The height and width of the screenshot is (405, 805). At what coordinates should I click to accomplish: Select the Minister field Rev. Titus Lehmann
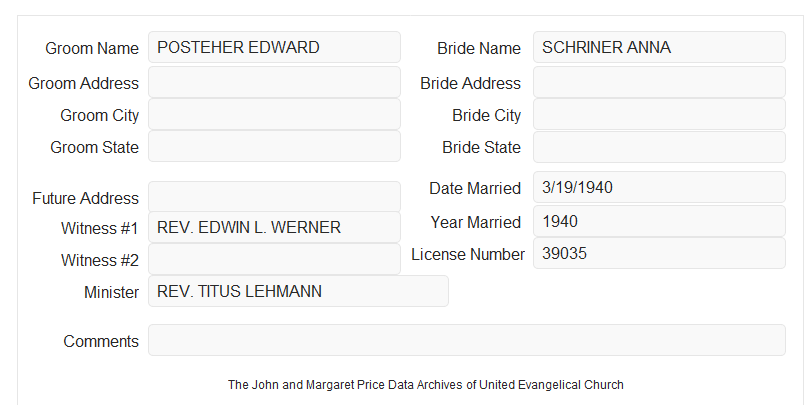pyautogui.click(x=298, y=291)
